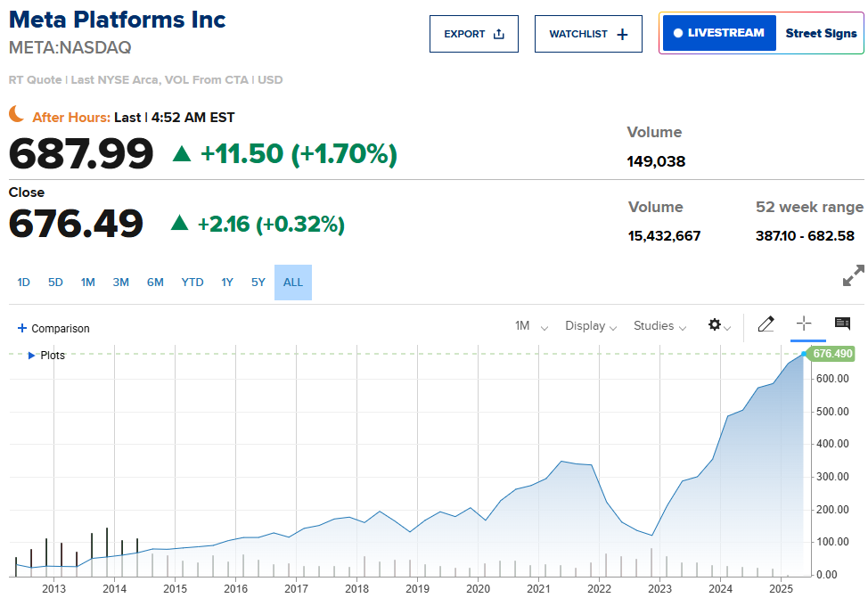Select the 1D time range
This screenshot has width=868, height=598.
[24, 283]
